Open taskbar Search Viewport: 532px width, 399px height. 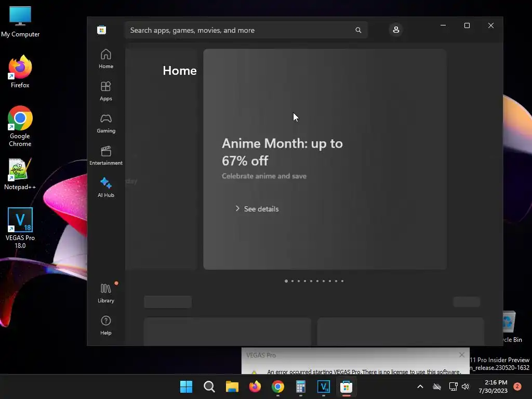(x=209, y=387)
